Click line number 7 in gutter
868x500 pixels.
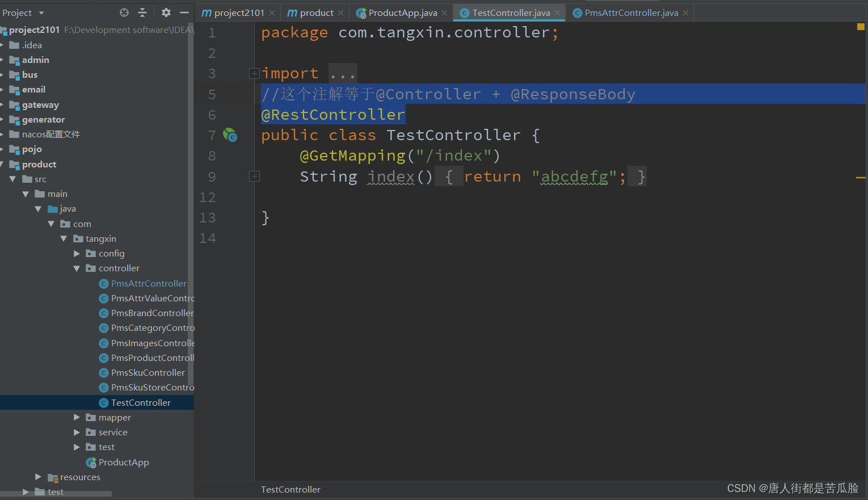(x=212, y=135)
